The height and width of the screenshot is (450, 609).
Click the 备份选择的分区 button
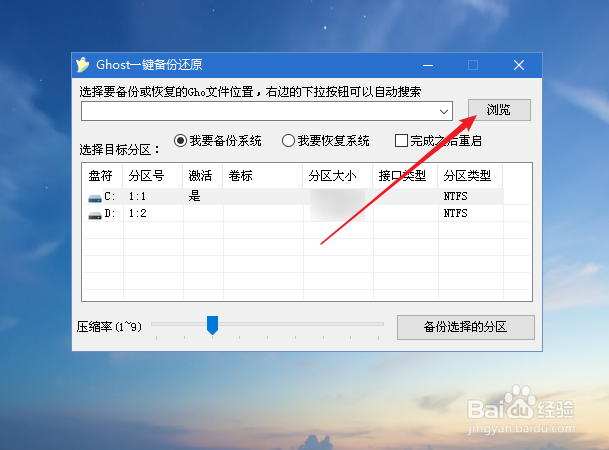[x=466, y=327]
